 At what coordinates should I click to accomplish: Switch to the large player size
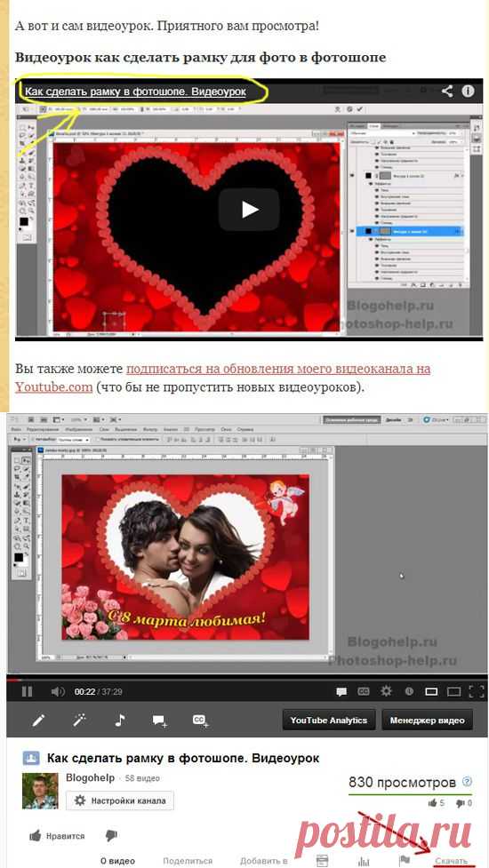tap(453, 691)
